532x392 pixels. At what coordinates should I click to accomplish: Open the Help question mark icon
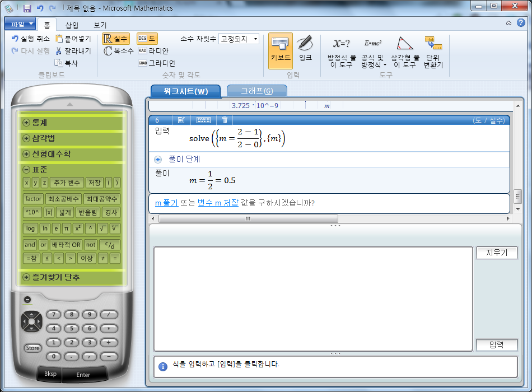pyautogui.click(x=521, y=23)
